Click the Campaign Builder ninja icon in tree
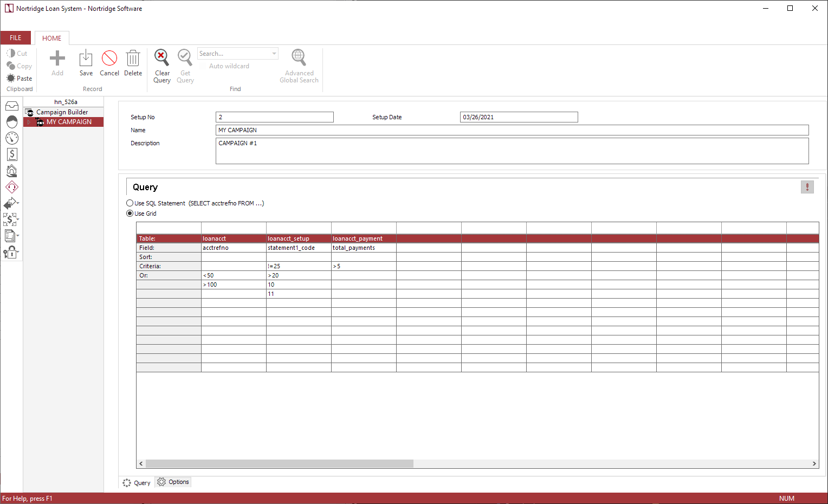Image resolution: width=828 pixels, height=504 pixels. (x=30, y=112)
